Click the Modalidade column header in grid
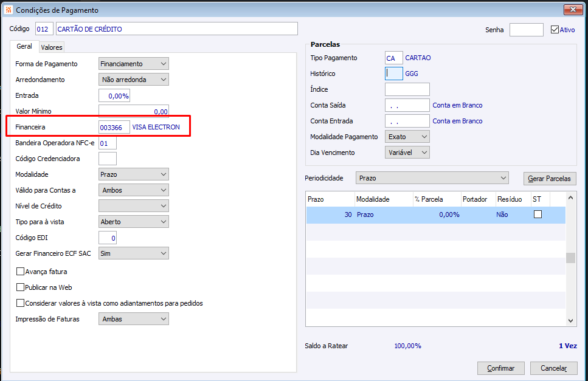 click(x=384, y=199)
